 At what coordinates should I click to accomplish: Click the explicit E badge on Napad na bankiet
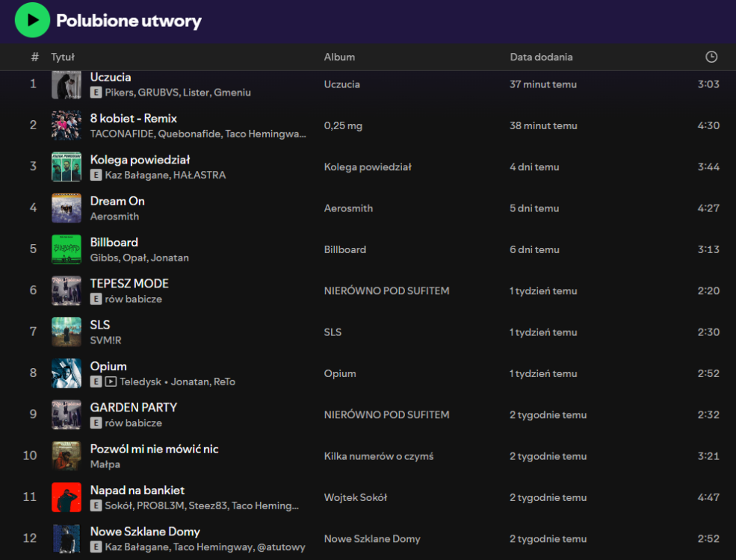[x=96, y=505]
